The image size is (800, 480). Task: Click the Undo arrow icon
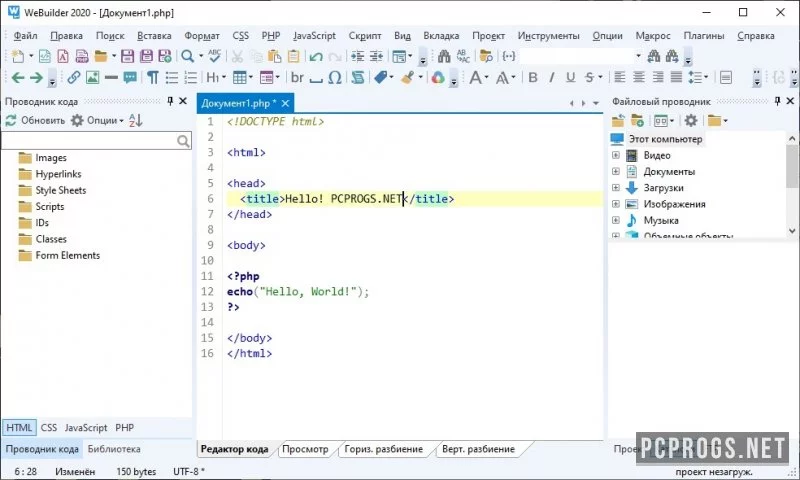[x=316, y=56]
